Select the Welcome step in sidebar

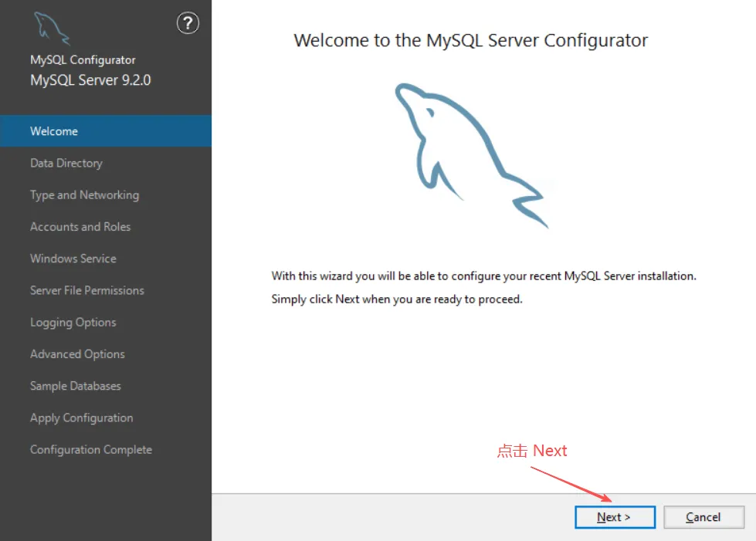click(x=106, y=131)
